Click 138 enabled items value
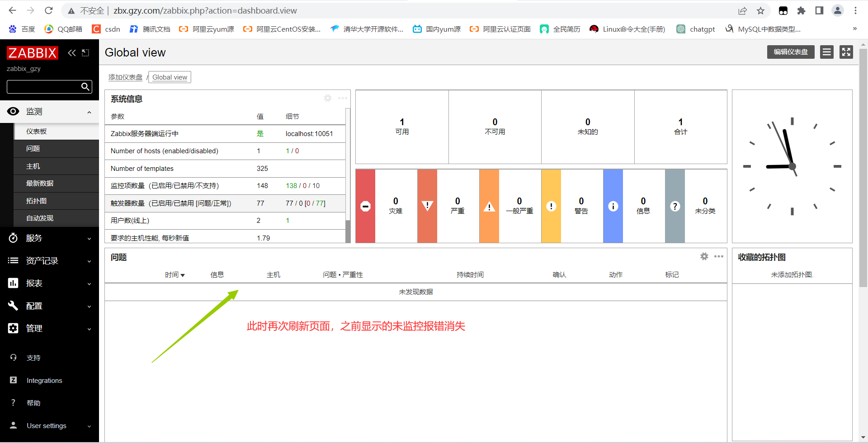The width and height of the screenshot is (868, 443). tap(291, 186)
